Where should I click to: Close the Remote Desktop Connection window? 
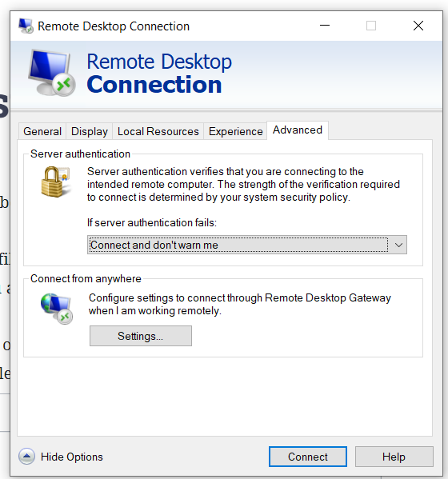(x=418, y=26)
